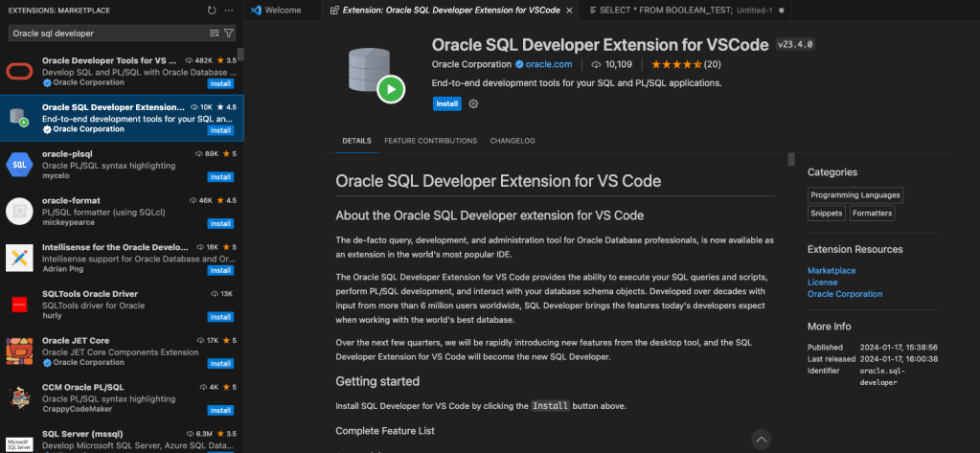This screenshot has width=980, height=453.
Task: Open the filter extensions funnel icon
Action: tap(229, 33)
